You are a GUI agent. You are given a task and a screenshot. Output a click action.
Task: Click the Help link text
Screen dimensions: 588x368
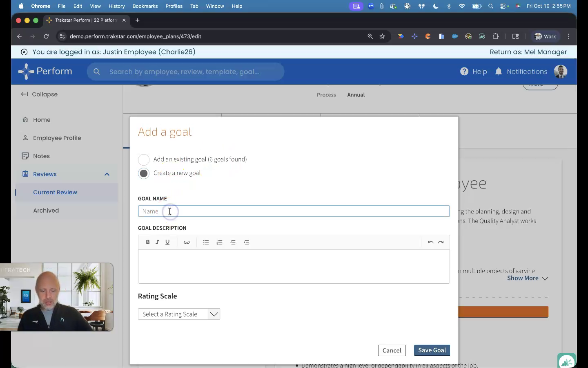(480, 72)
